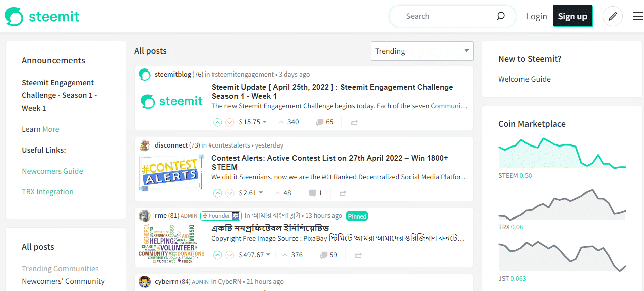The image size is (644, 291).
Task: Downvote the Contest Alerts post
Action: pyautogui.click(x=230, y=193)
